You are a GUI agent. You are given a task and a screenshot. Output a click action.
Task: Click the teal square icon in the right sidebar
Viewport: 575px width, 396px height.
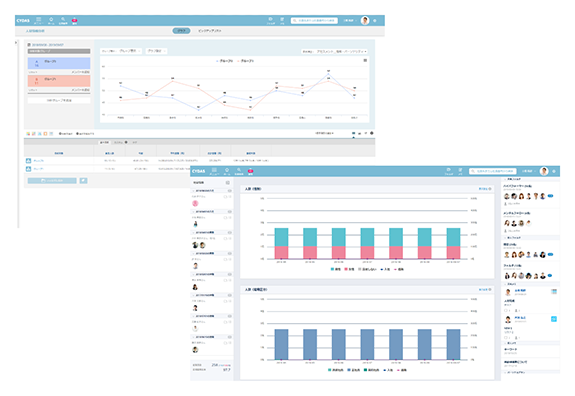pyautogui.click(x=554, y=319)
